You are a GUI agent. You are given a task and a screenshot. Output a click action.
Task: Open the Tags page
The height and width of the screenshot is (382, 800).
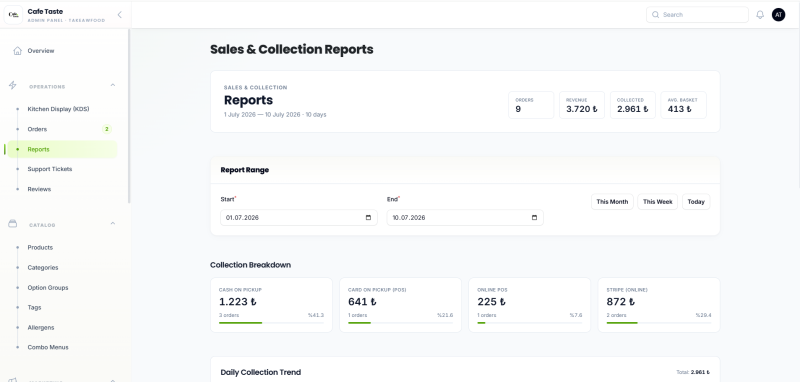point(34,308)
